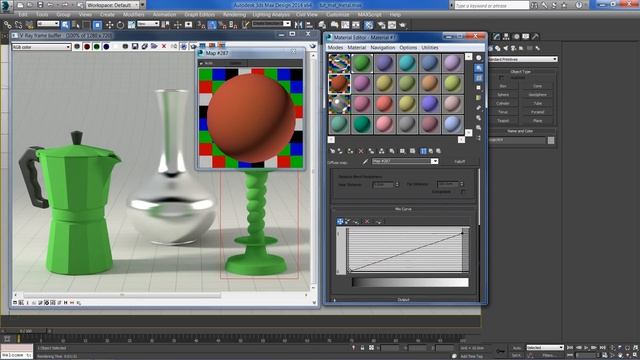
Task: Toggle green channel in V-Ray frame buffer
Action: (x=96, y=47)
